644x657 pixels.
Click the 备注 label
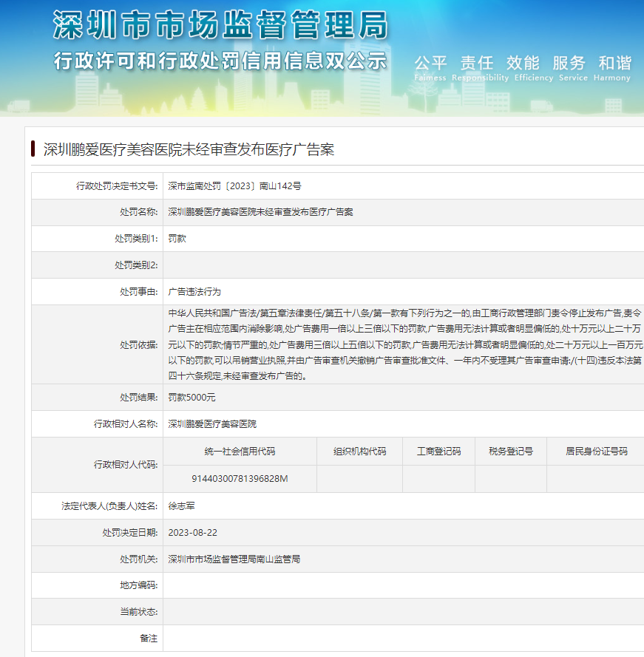[x=149, y=639]
